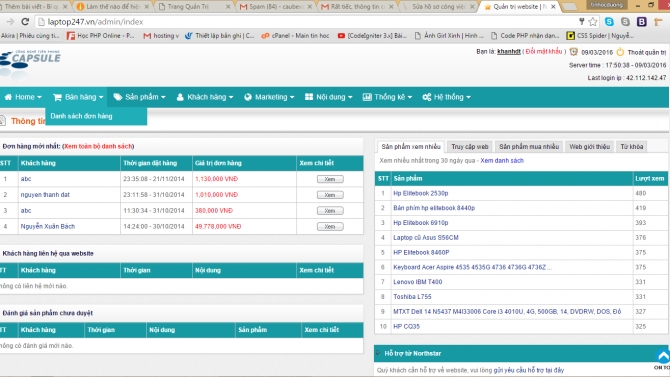
Task: Click the grid icon for Nội dung
Action: click(x=309, y=97)
